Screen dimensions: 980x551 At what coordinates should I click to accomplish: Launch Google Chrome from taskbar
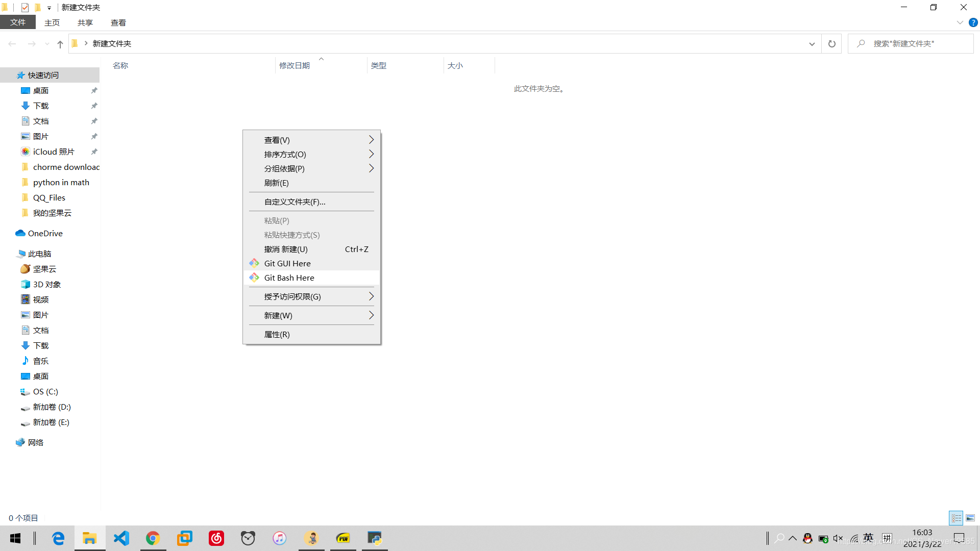[x=153, y=538]
